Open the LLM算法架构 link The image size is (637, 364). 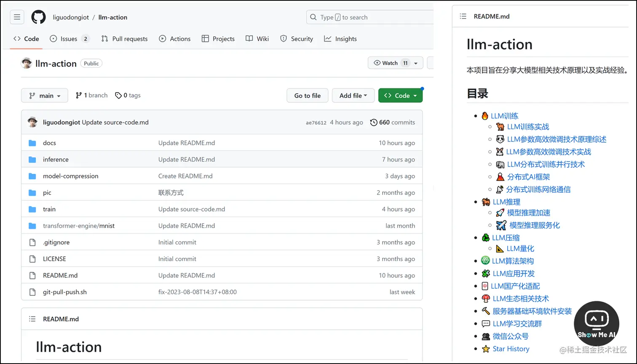(513, 261)
